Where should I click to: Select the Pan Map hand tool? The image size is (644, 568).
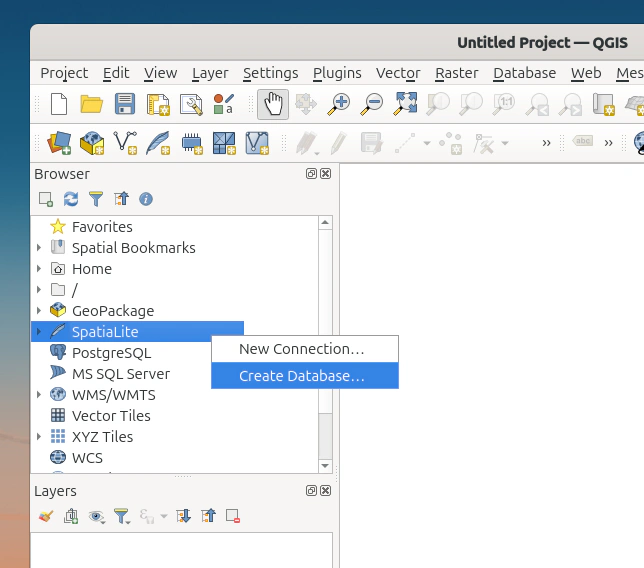pos(272,103)
